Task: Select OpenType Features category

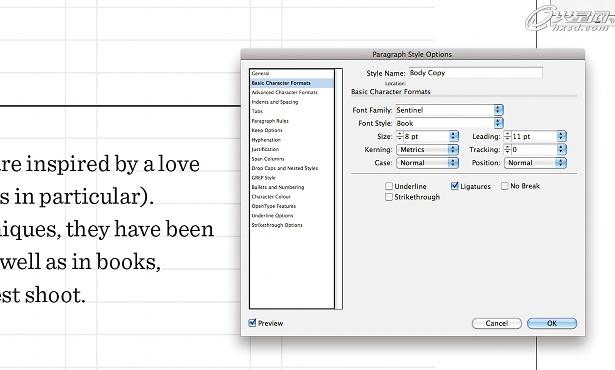Action: tap(273, 206)
